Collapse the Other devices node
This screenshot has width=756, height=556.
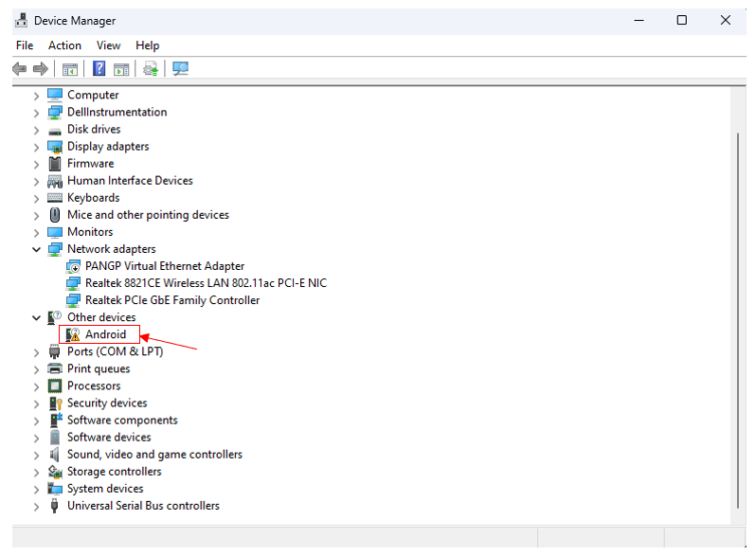pyautogui.click(x=36, y=318)
